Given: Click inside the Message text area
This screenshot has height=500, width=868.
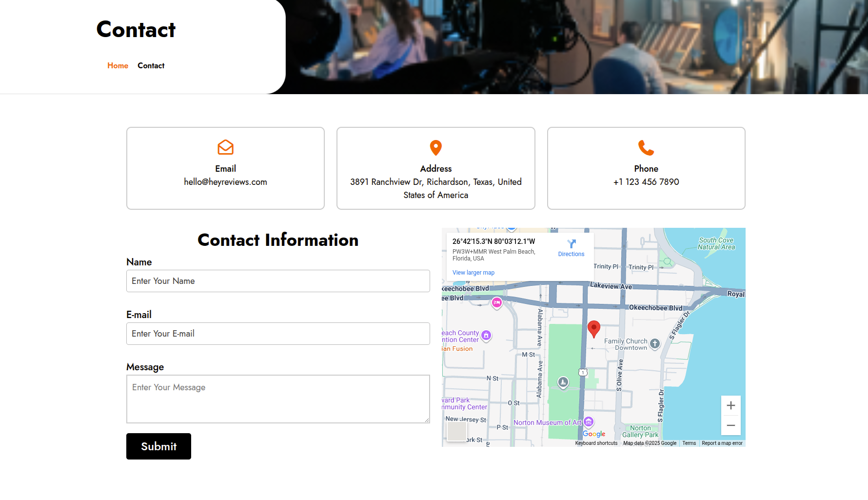Looking at the screenshot, I should [x=278, y=399].
